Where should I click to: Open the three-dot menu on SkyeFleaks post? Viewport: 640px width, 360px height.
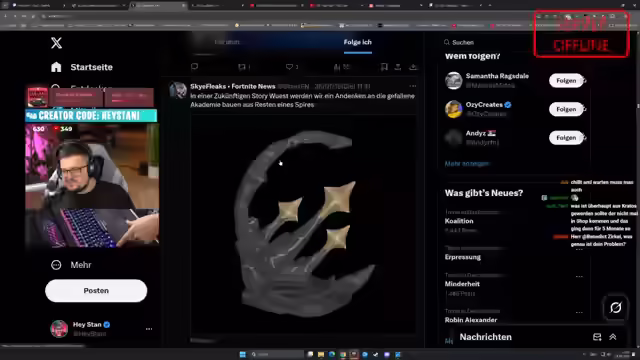point(413,86)
